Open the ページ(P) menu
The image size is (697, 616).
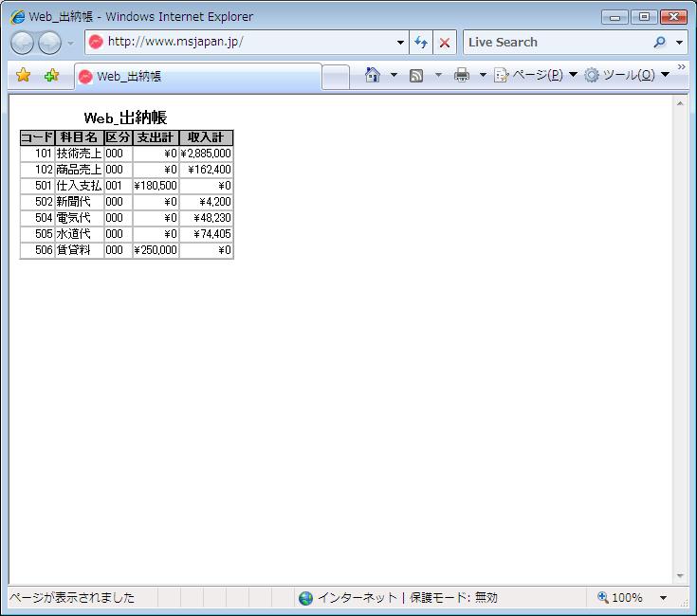pos(535,75)
